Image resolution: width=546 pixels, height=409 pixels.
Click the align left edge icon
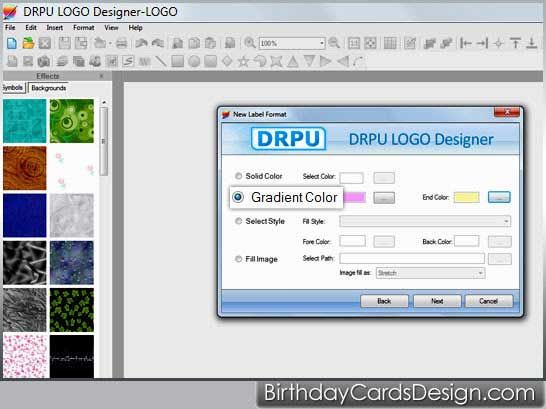coord(466,43)
